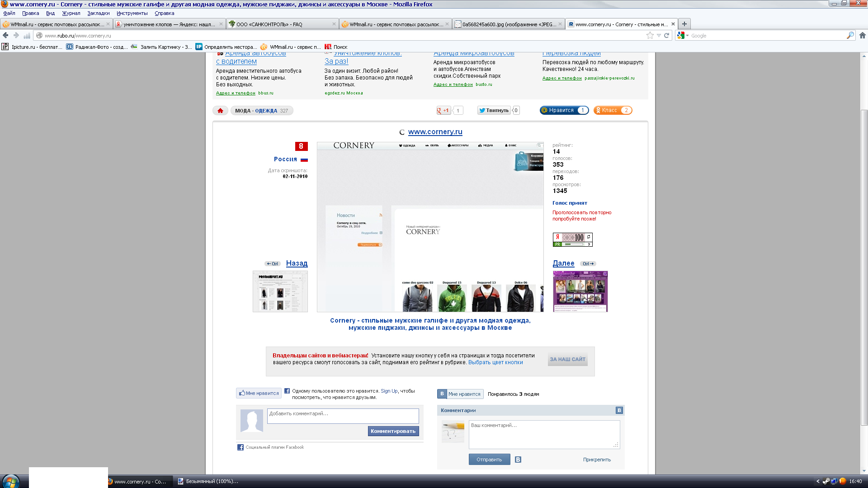Click the Russian flag icon
The width and height of the screenshot is (868, 488).
tap(304, 160)
